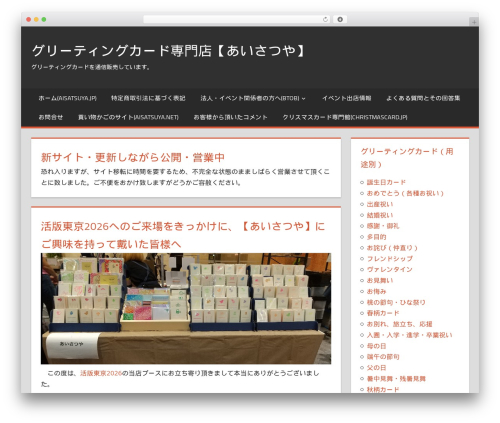Open the 活版東京2026へのご来場 post title
Viewport: 500px width, 423px height.
click(183, 235)
